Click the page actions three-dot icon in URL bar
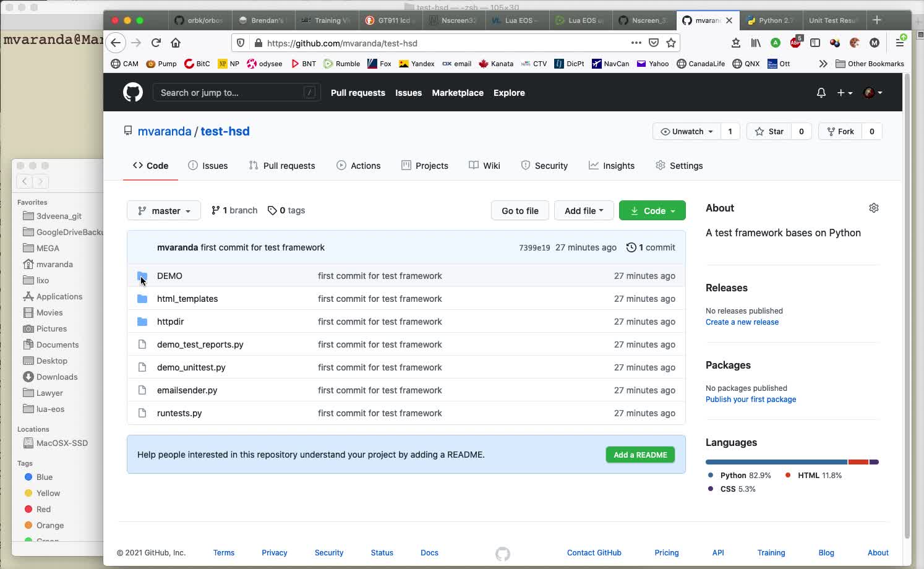Screen dimensions: 924x569 pyautogui.click(x=636, y=43)
